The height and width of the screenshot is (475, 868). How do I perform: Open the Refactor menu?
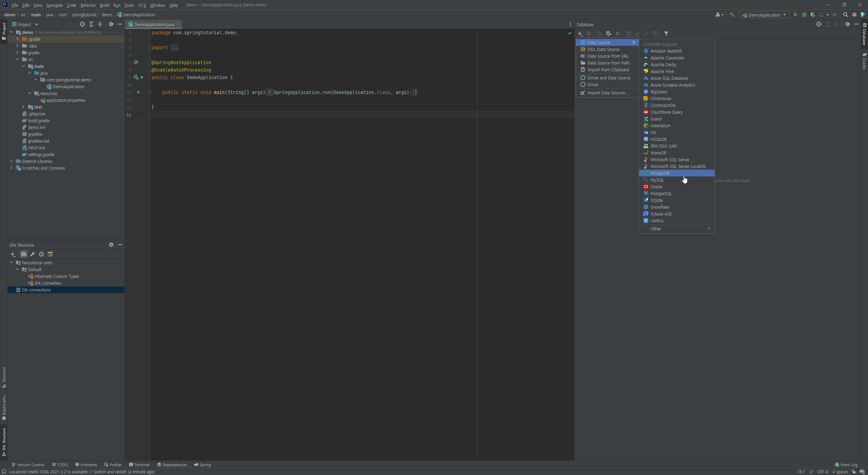88,5
